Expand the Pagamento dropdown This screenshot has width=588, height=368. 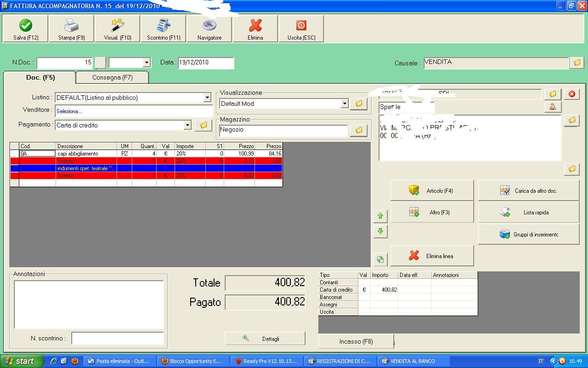(x=187, y=125)
